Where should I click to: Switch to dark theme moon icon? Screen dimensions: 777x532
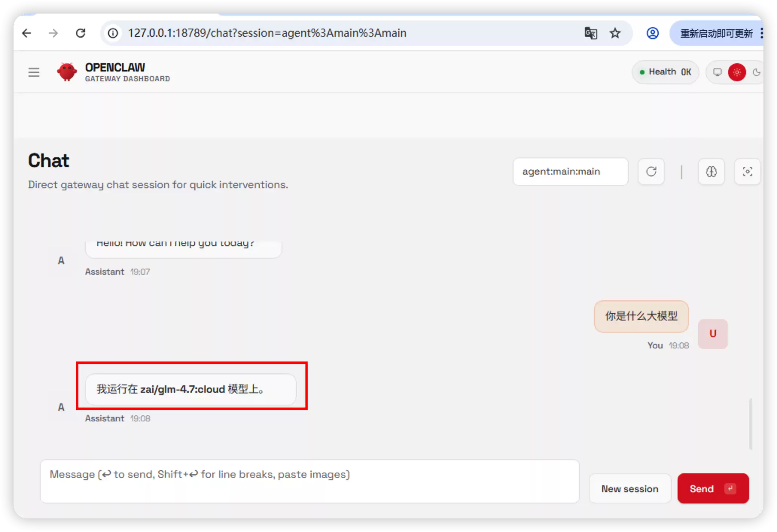(x=756, y=72)
